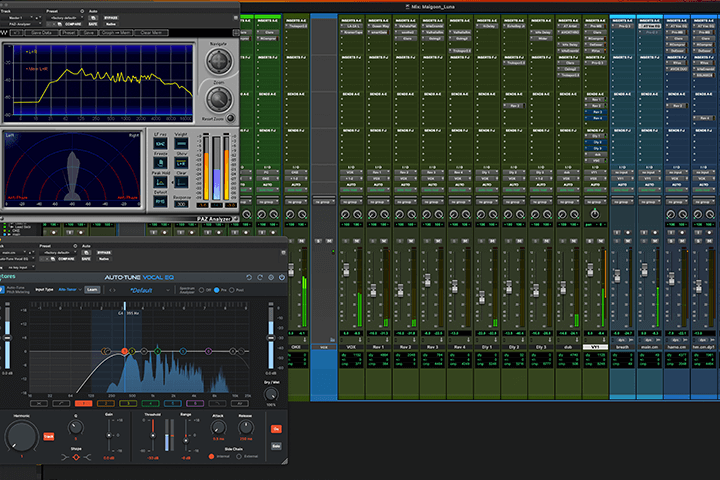Open factory default preset menu in PAZ header

66,18
